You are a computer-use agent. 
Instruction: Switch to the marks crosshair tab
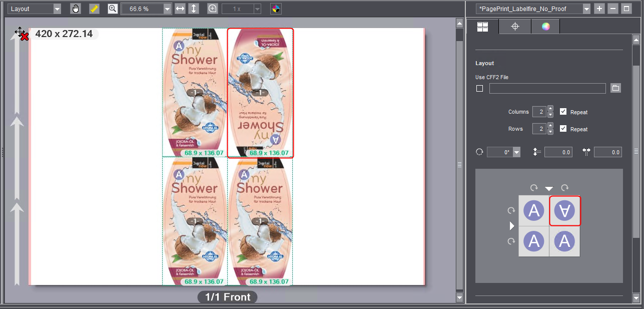[x=514, y=27]
